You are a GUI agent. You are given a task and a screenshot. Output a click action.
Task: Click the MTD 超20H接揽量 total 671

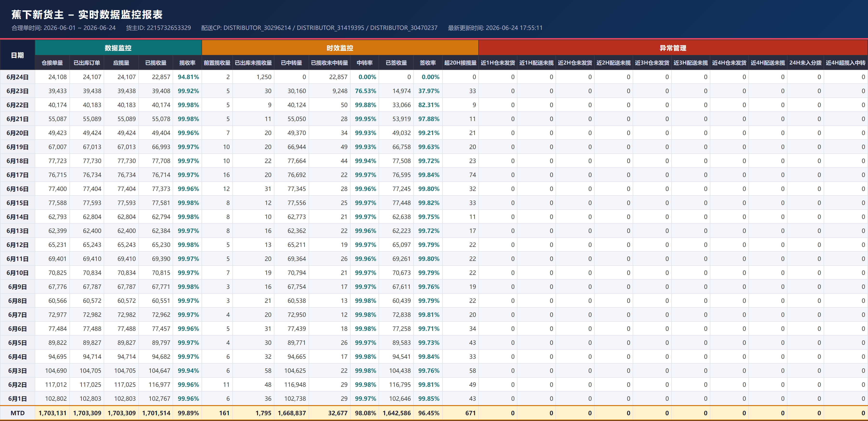pos(470,413)
